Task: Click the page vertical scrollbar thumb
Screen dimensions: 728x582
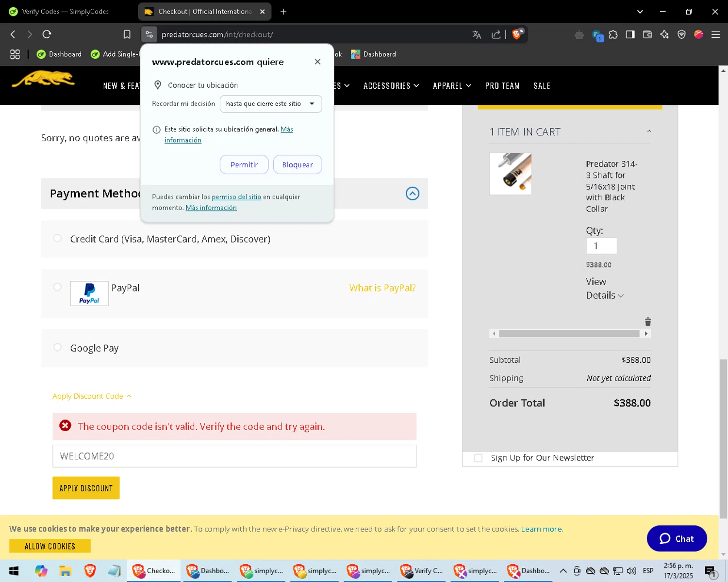Action: point(723,439)
